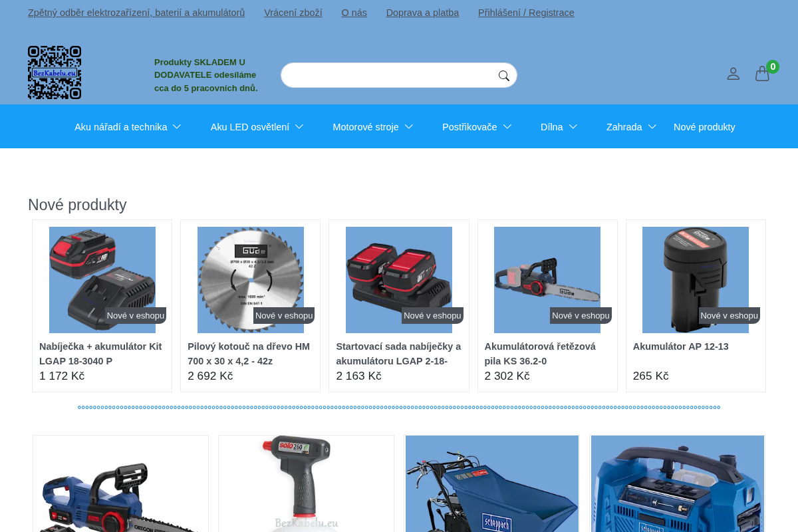Open the Aku nářadí a technika menu
The height and width of the screenshot is (532, 798).
click(x=121, y=127)
